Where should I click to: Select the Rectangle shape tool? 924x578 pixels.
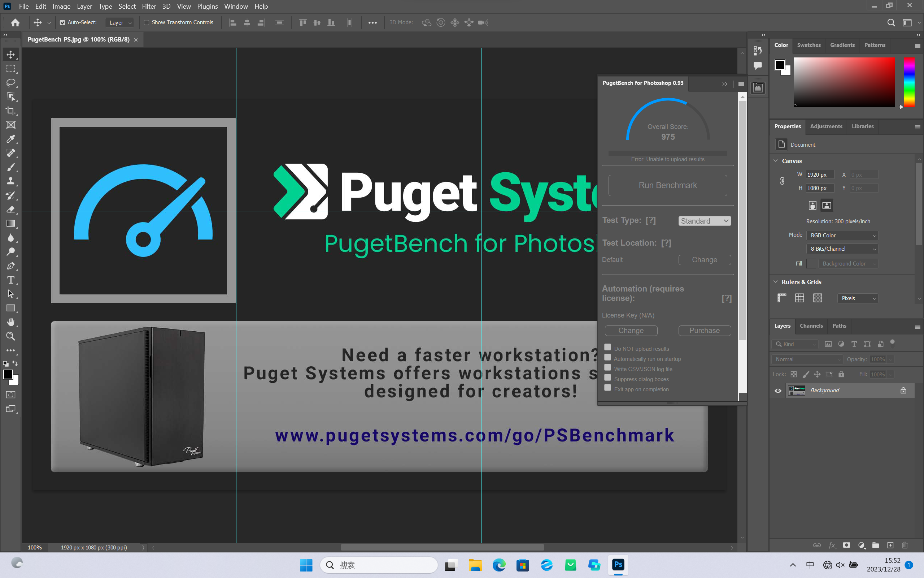coord(11,308)
